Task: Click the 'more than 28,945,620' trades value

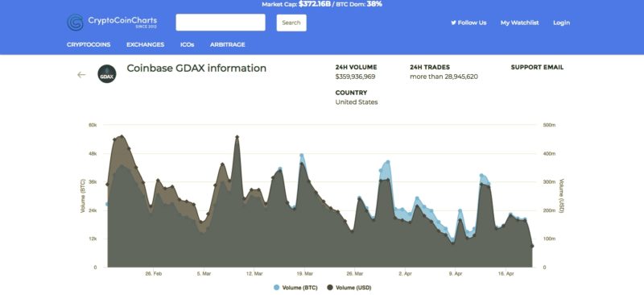Action: 444,77
